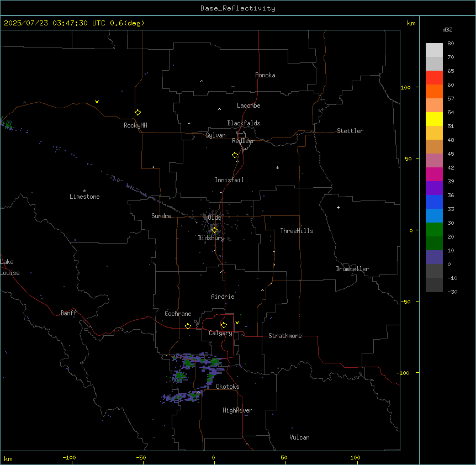476x465 pixels.
Task: Select the dBZ legend heading
Action: [x=447, y=29]
